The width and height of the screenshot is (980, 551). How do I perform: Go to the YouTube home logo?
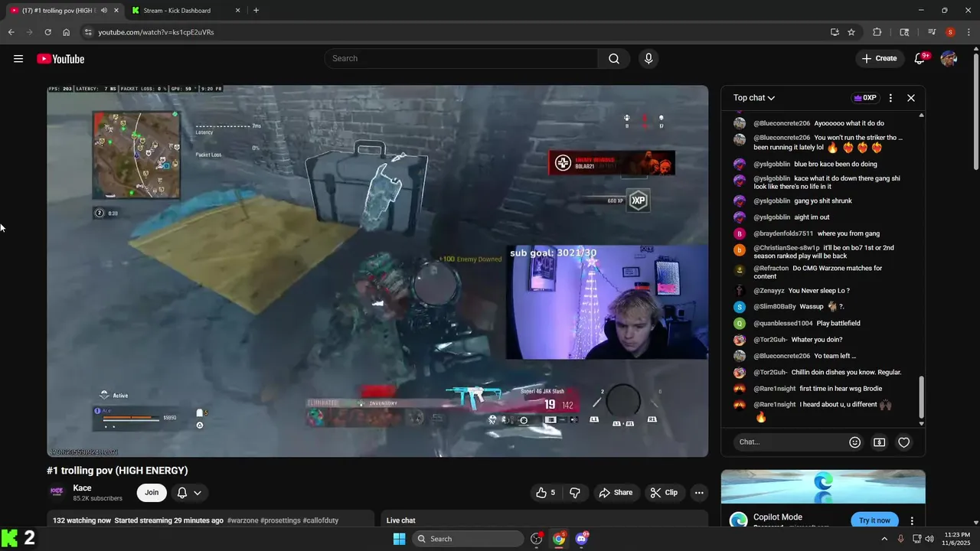[60, 59]
